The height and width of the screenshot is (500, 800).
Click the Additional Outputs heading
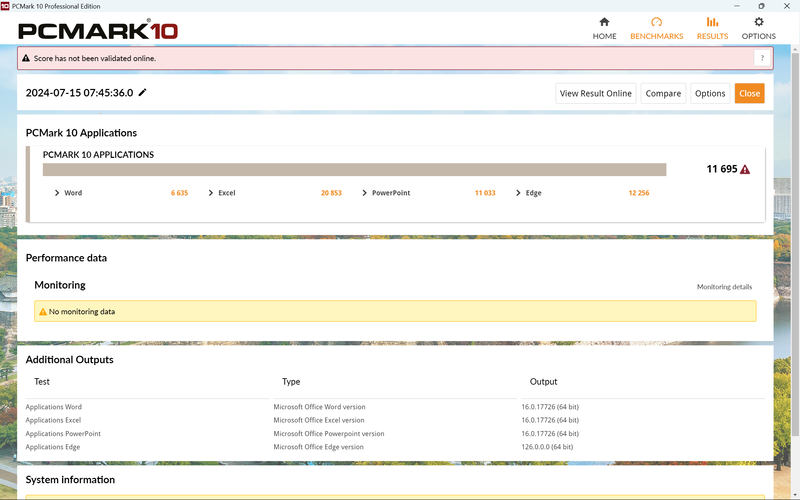69,360
